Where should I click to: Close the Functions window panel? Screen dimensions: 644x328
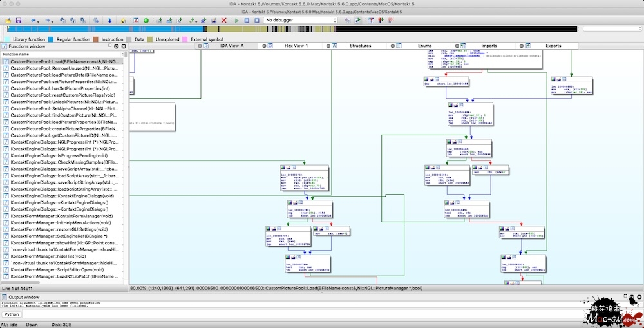(124, 46)
